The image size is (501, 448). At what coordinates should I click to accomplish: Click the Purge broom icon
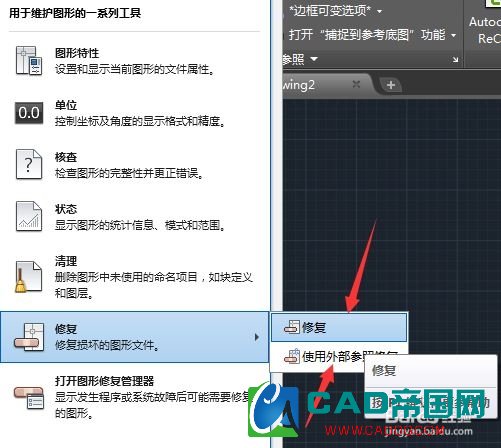(x=28, y=276)
